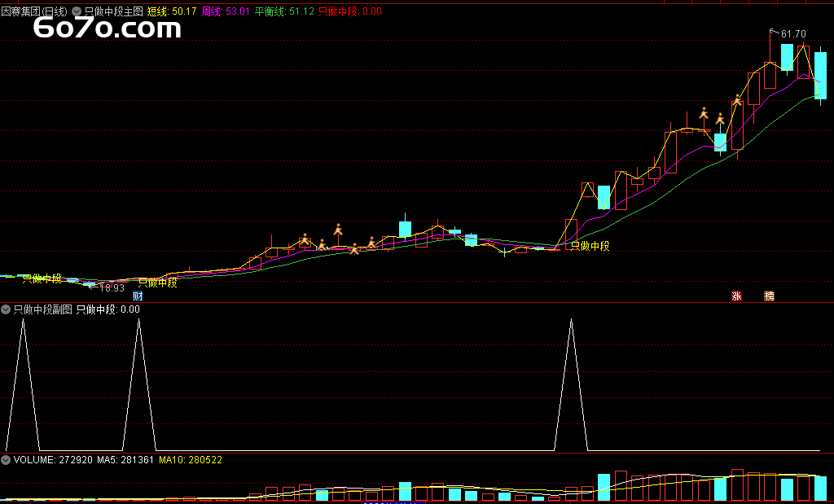Click the 周线: 53.01 value
The image size is (834, 504).
coord(226,11)
